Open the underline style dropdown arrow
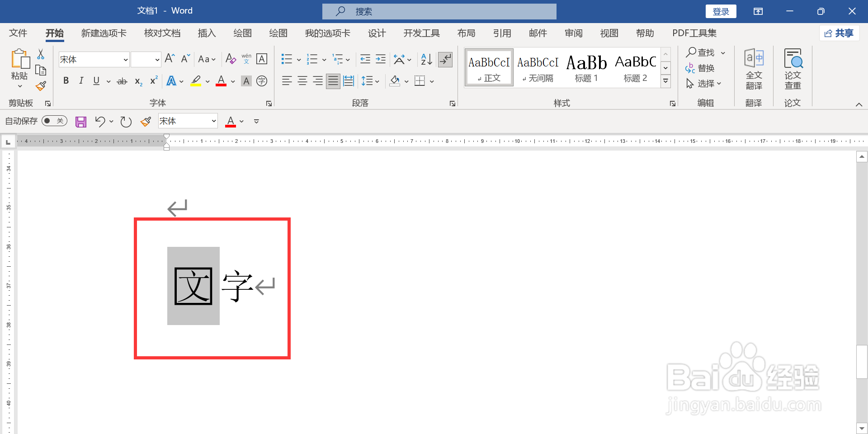 pyautogui.click(x=108, y=81)
